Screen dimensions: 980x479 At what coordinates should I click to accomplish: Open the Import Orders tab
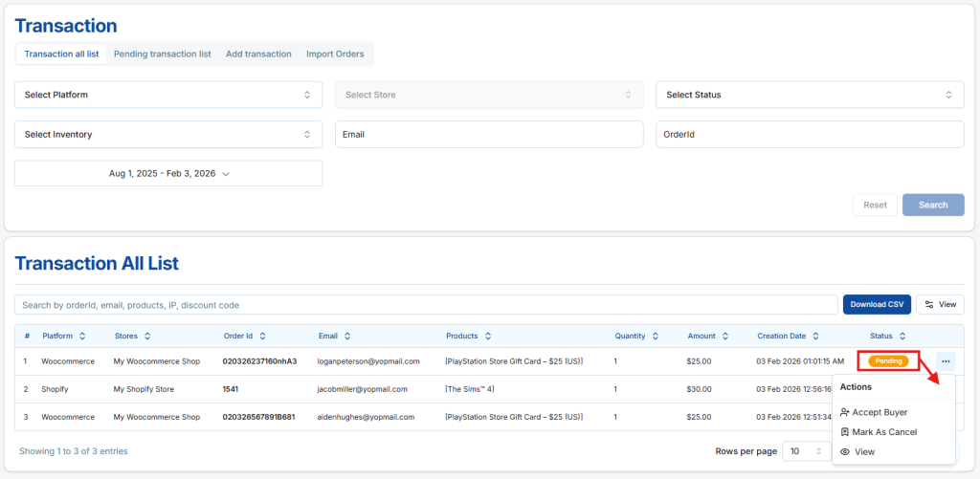click(335, 54)
